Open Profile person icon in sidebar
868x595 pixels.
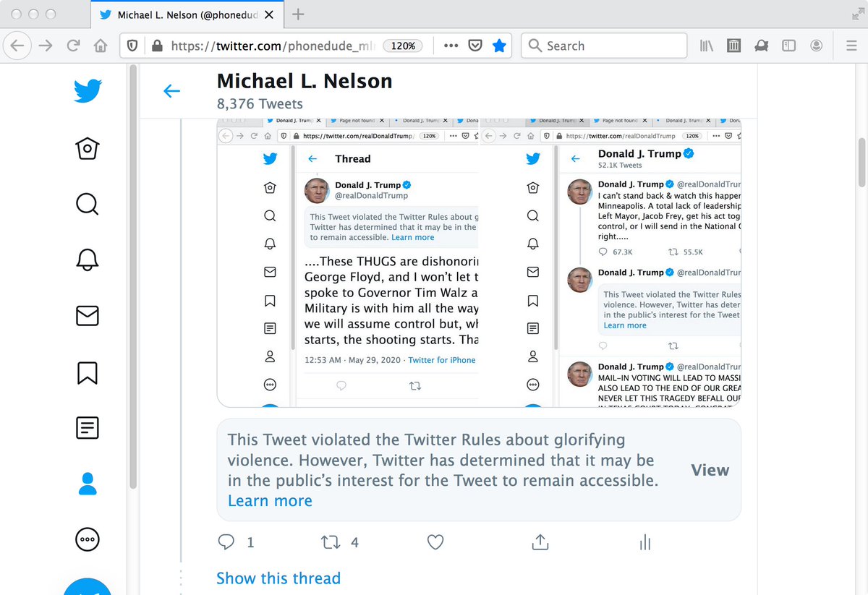click(x=88, y=484)
